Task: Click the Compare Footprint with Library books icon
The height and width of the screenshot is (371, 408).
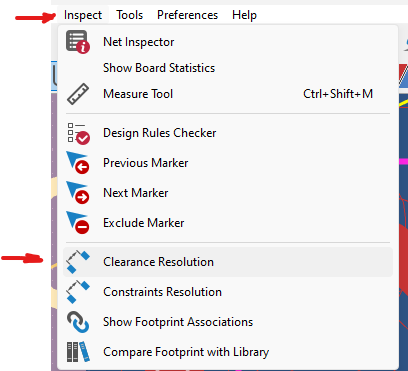Action: 78,352
